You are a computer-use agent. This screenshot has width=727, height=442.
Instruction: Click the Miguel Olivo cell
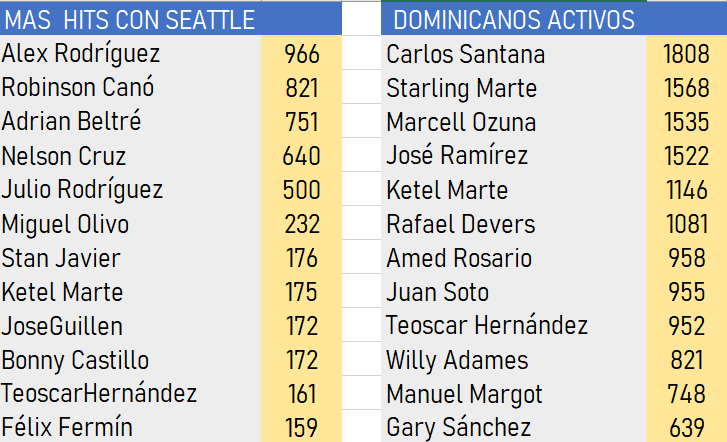(x=65, y=224)
